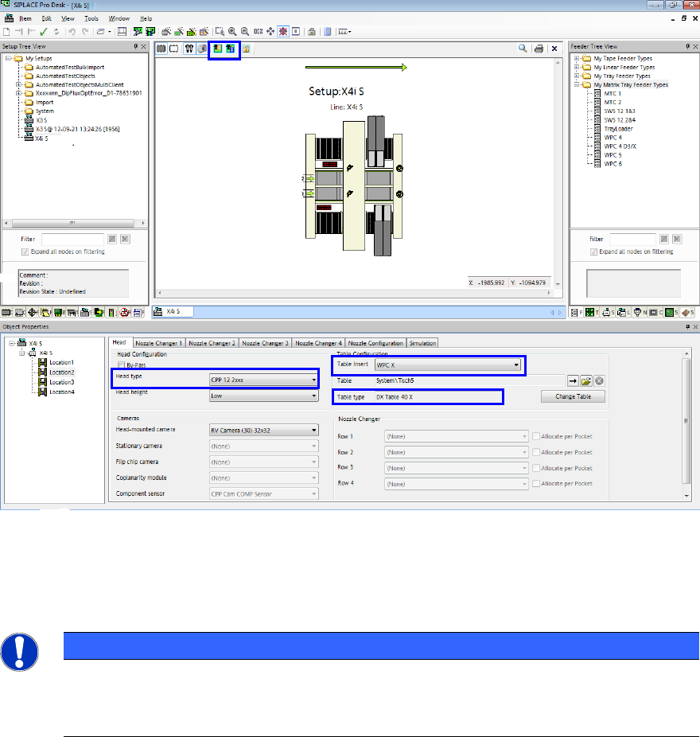Image resolution: width=700 pixels, height=737 pixels.
Task: Toggle Row 3 Allocate per Pocket checkbox
Action: click(536, 468)
